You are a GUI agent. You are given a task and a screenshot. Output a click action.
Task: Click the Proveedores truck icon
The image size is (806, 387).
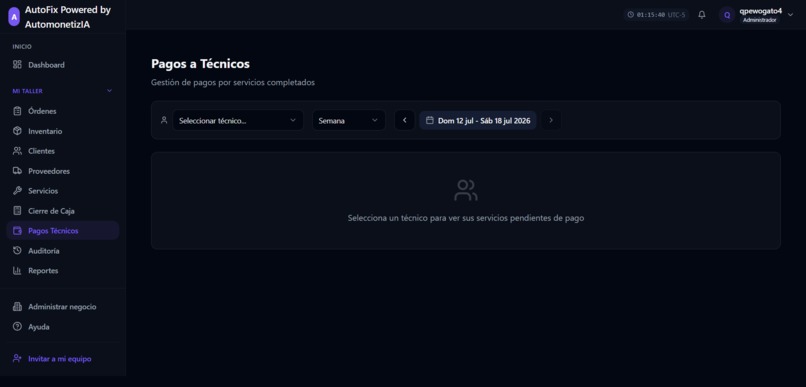(x=17, y=171)
